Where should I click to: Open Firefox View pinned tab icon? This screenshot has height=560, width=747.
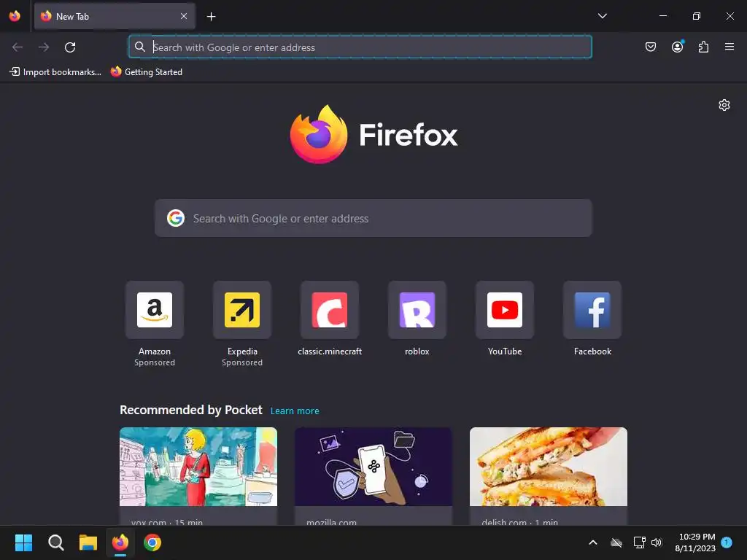(x=15, y=16)
